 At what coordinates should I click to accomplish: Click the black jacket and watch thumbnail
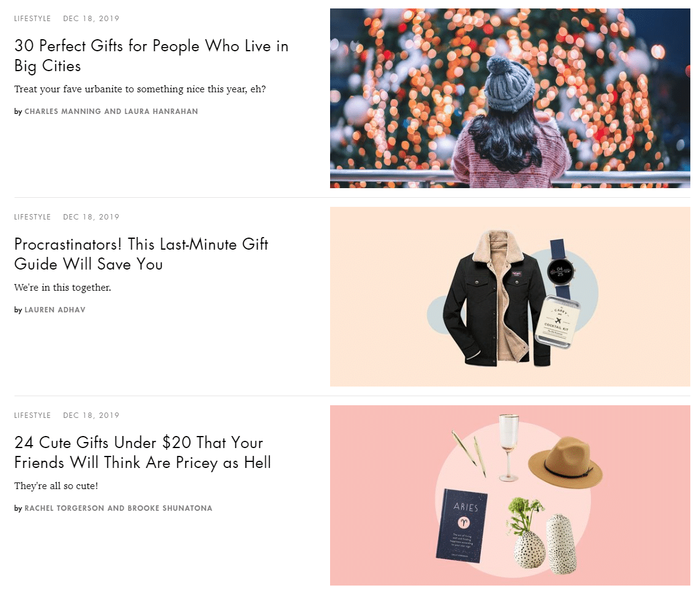[510, 296]
